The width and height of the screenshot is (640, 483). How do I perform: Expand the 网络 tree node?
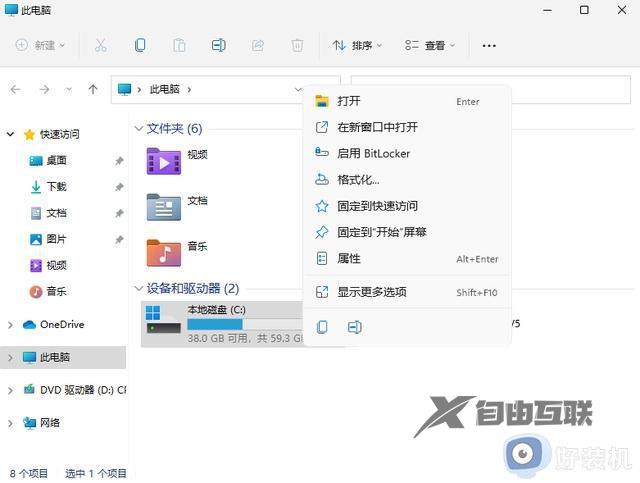(11, 423)
